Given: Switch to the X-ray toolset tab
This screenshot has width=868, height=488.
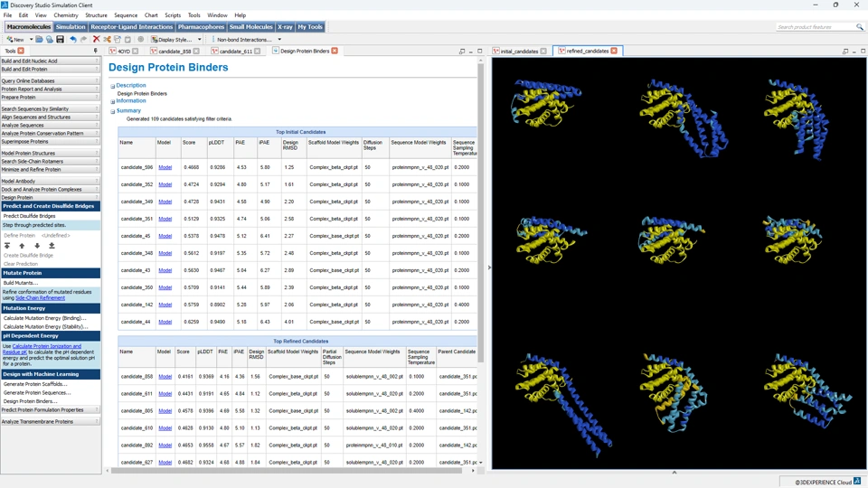Looking at the screenshot, I should [285, 26].
